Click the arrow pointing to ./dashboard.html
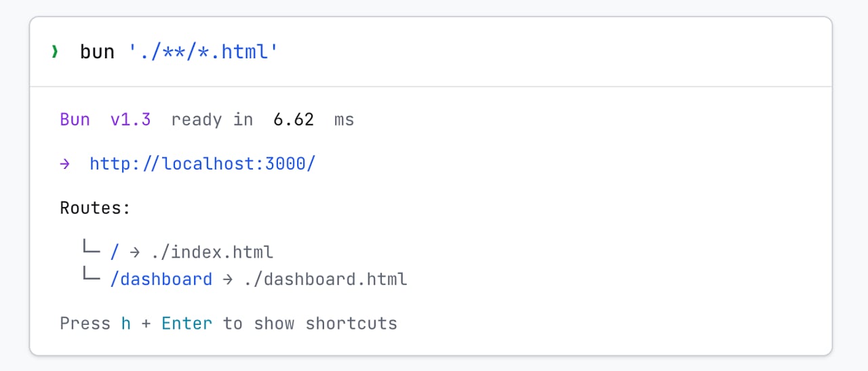 pyautogui.click(x=228, y=279)
